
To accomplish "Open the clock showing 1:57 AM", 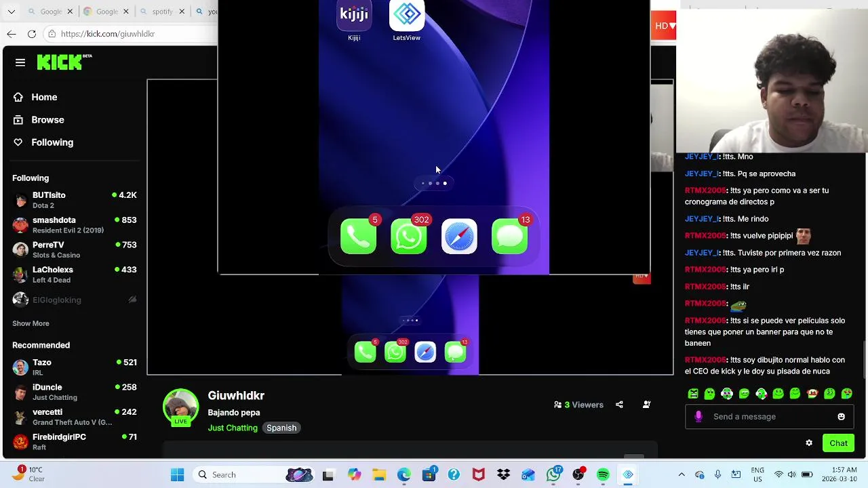I will coord(838,474).
